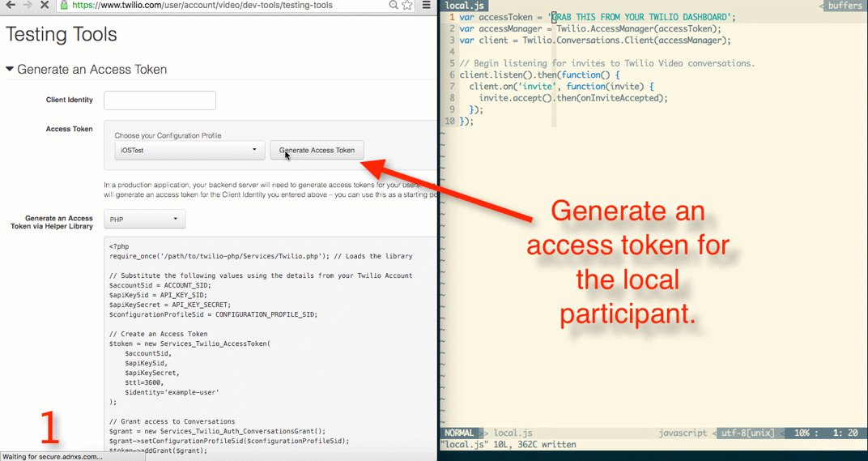Click the '"local.js" 10L, 362C written' message

coord(508,444)
